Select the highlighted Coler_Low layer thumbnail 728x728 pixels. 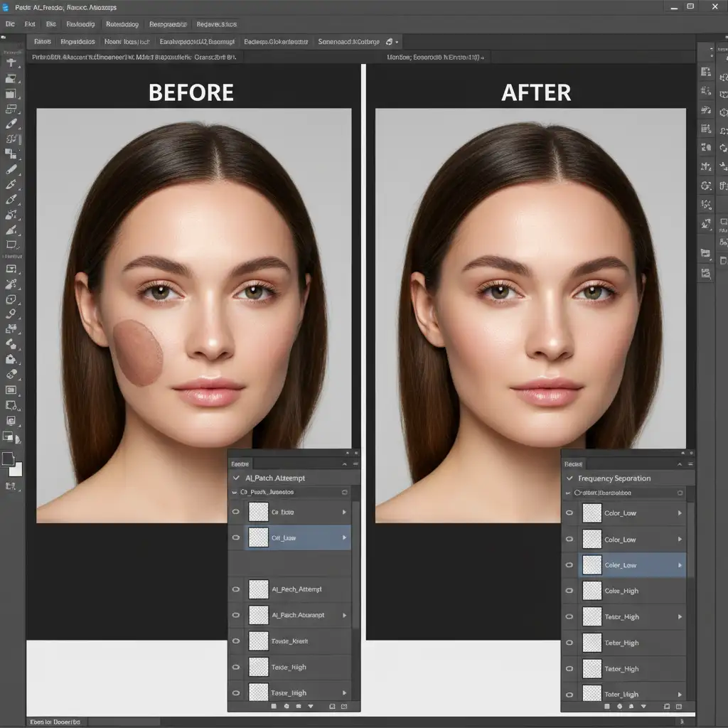[x=592, y=565]
